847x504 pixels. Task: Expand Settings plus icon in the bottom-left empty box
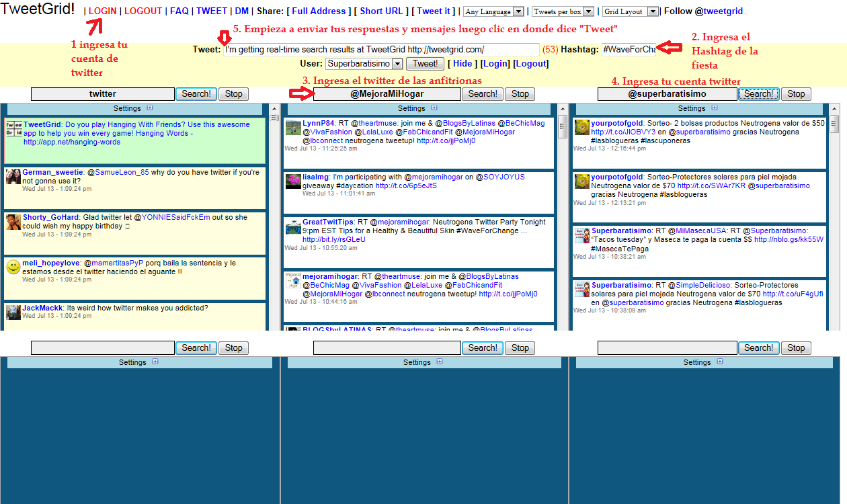click(155, 362)
